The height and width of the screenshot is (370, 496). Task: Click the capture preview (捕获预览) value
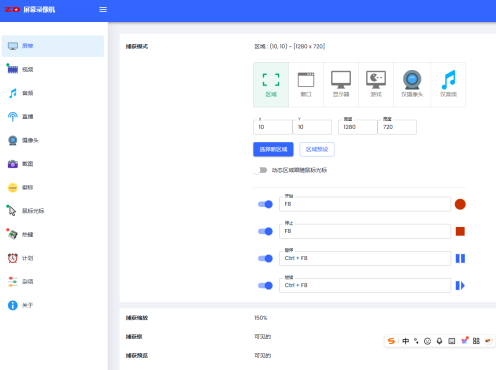(263, 356)
